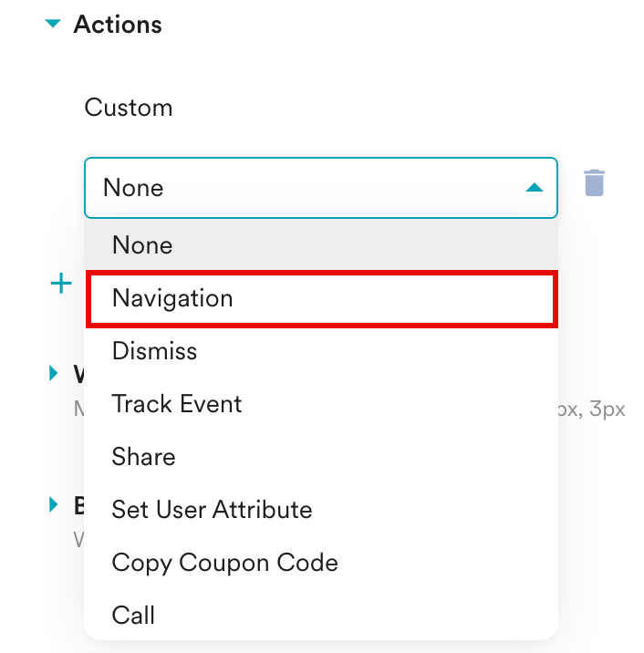Select Set User Attribute option
644x653 pixels.
pyautogui.click(x=212, y=510)
